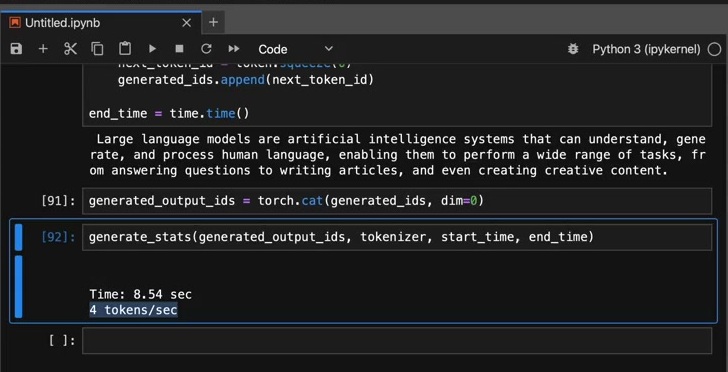Image resolution: width=728 pixels, height=372 pixels.
Task: Click inside cell 92 generate_stats code
Action: [397, 237]
